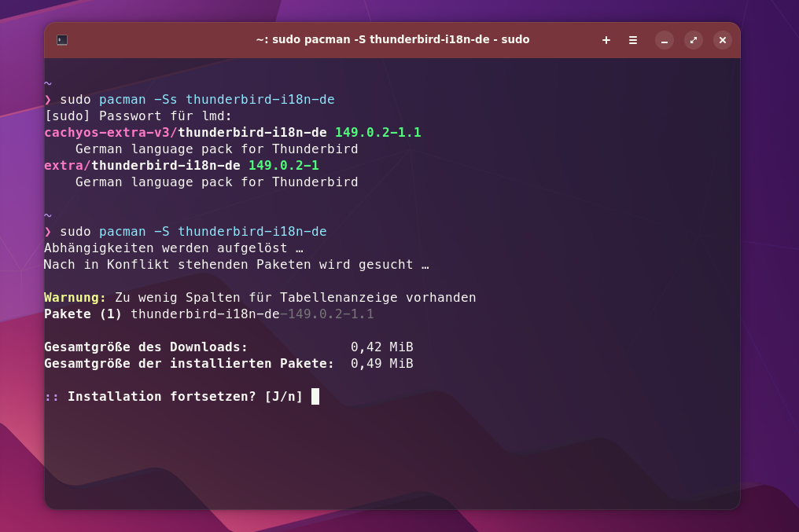Image resolution: width=799 pixels, height=532 pixels.
Task: Click the '[J/n]' confirmation prompt
Action: tap(284, 397)
